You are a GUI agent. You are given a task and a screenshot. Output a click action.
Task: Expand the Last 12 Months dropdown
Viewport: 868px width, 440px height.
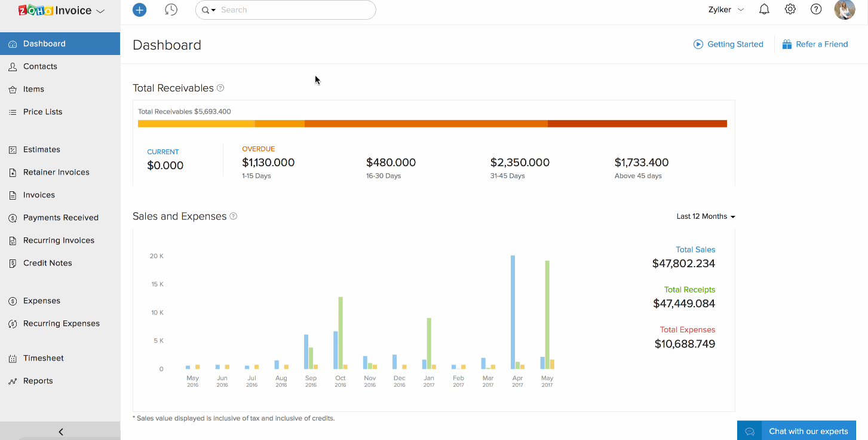pos(706,216)
